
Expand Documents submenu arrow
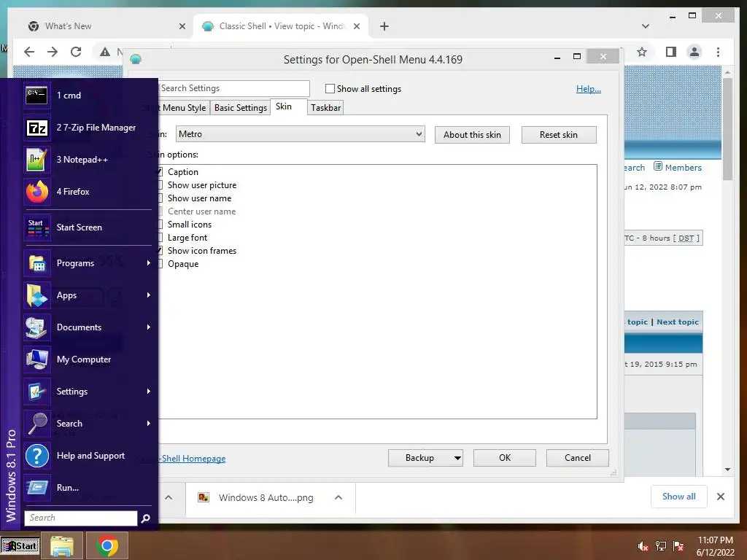[x=149, y=327]
